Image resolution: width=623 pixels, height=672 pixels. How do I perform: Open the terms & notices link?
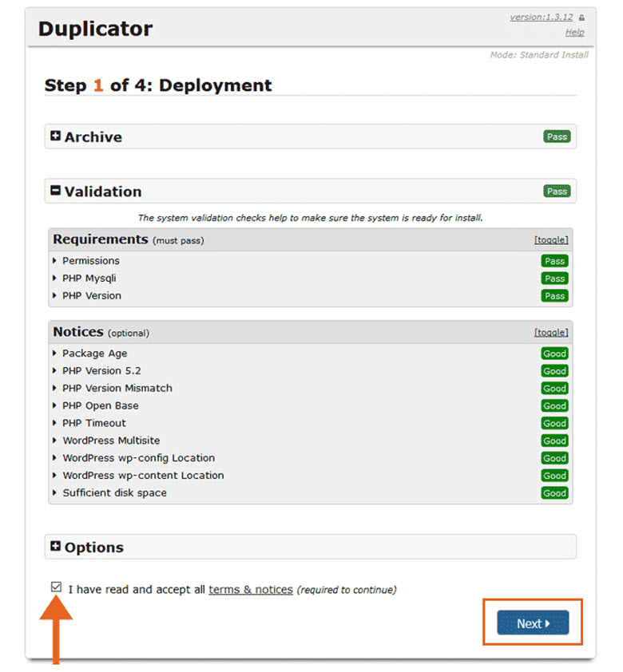click(x=251, y=590)
